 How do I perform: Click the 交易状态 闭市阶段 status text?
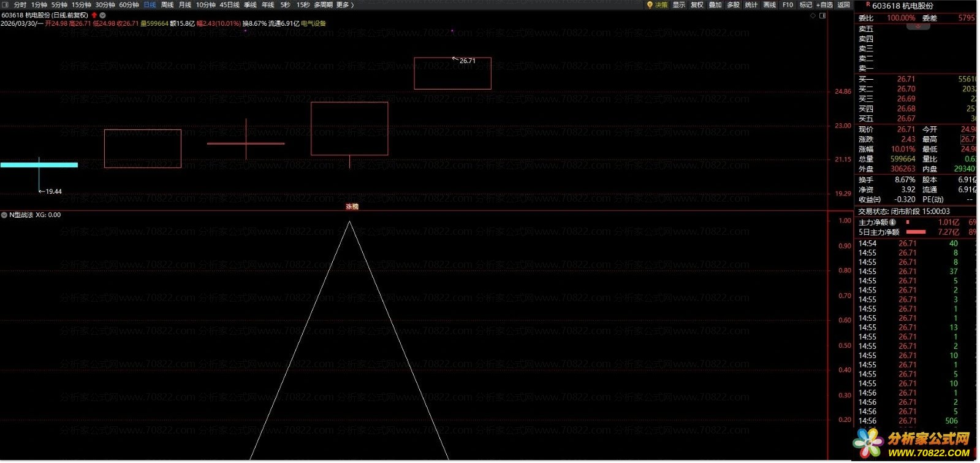click(x=904, y=211)
